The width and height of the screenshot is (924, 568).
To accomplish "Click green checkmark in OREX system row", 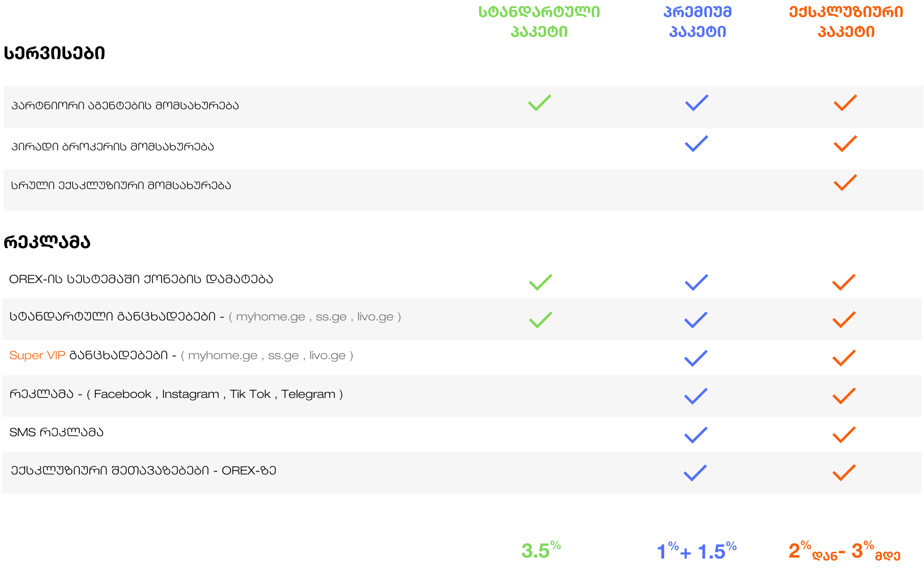I will tap(540, 282).
